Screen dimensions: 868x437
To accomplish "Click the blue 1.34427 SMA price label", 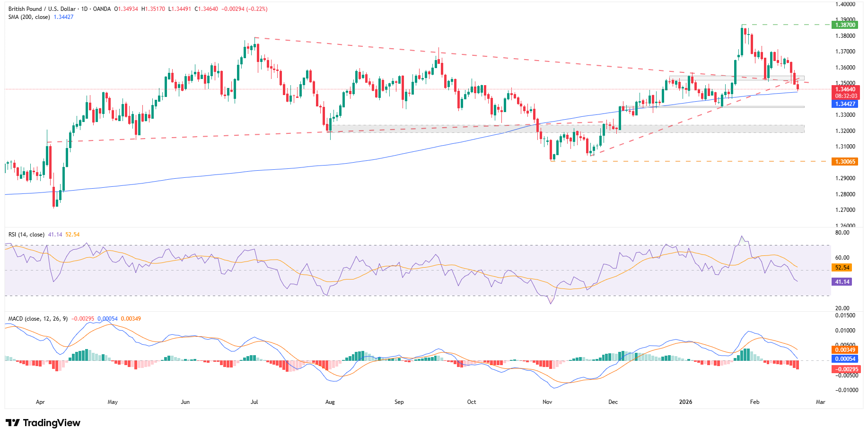I will coord(845,104).
